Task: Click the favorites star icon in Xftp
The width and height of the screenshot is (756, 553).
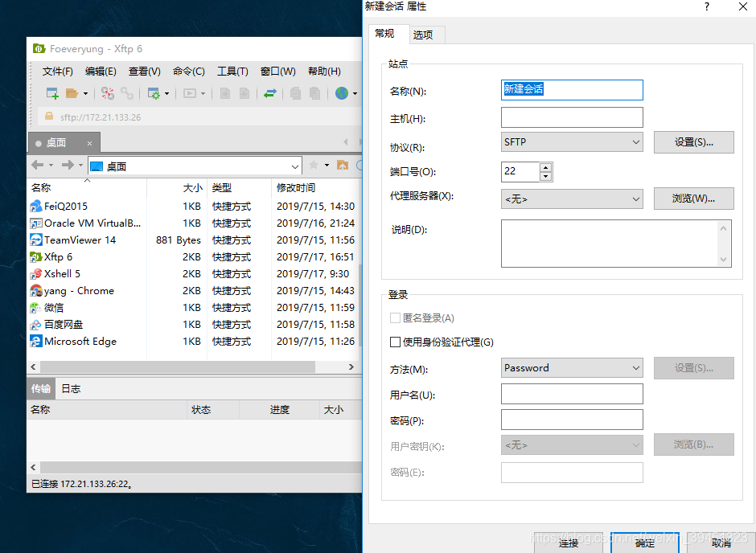Action: click(x=314, y=166)
